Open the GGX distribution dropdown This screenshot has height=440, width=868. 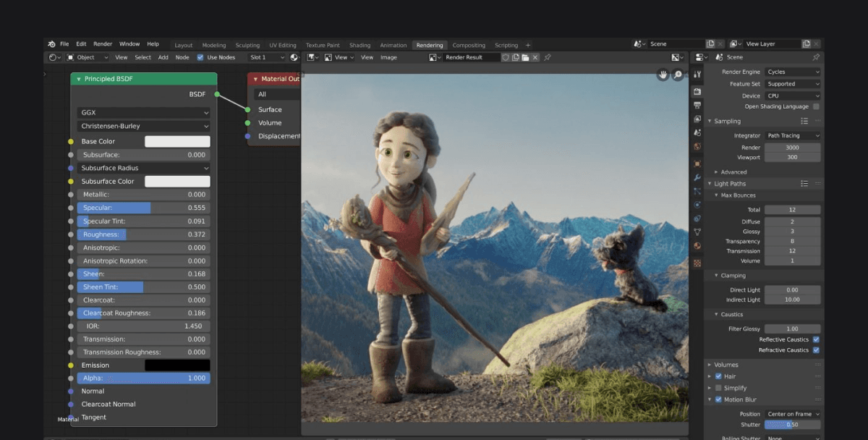(144, 113)
